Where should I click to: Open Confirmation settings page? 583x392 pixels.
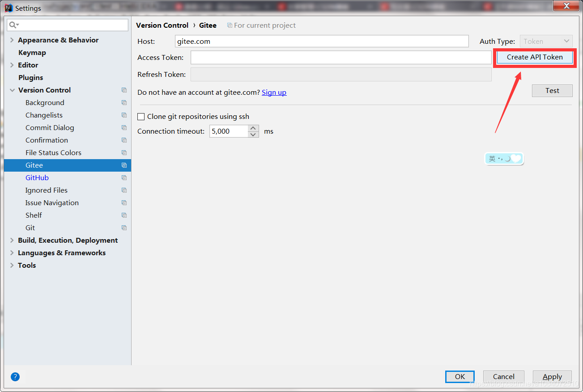coord(47,140)
